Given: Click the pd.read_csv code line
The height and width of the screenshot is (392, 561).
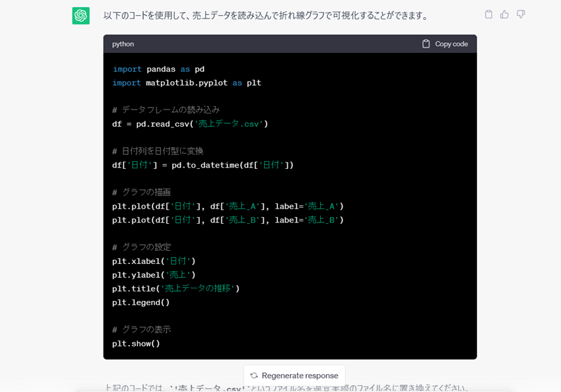Looking at the screenshot, I should [190, 124].
